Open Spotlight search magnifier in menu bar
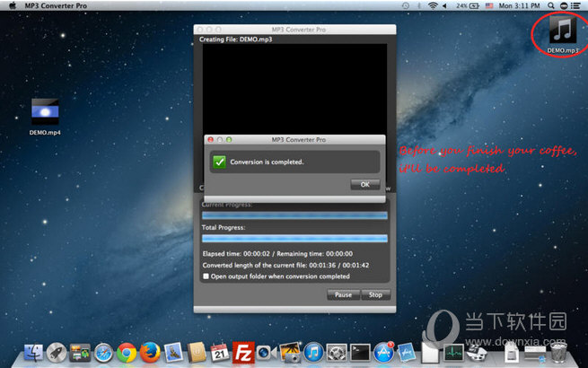 [x=550, y=5]
